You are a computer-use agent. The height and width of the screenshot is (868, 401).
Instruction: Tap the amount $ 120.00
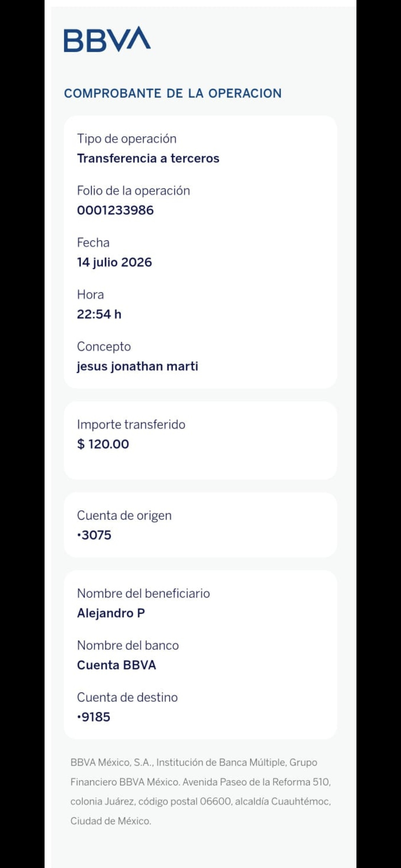(103, 444)
